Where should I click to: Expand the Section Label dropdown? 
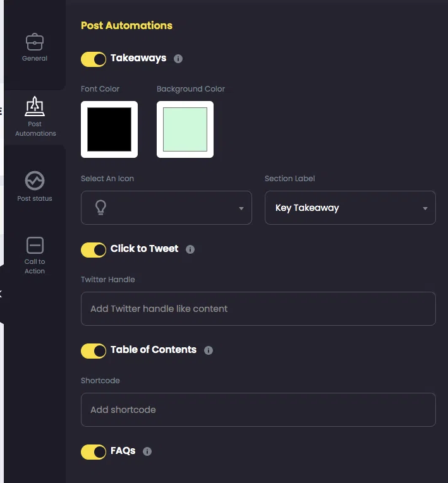click(x=350, y=208)
